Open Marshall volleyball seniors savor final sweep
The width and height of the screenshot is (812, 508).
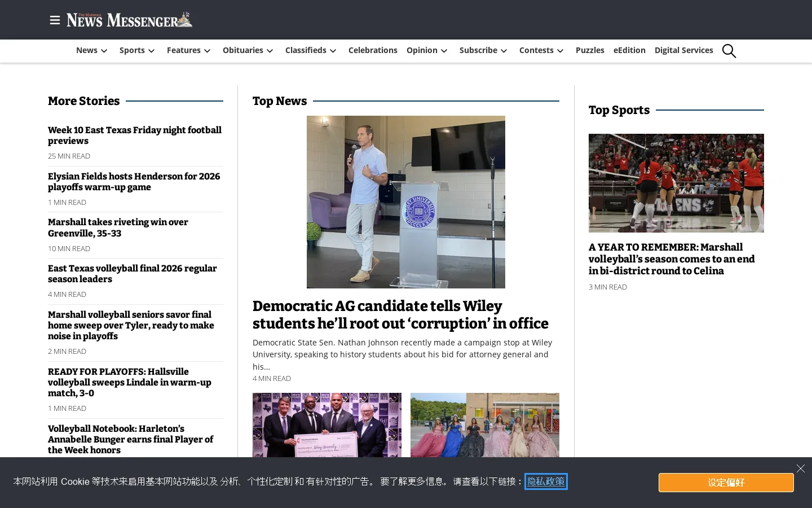pyautogui.click(x=131, y=325)
